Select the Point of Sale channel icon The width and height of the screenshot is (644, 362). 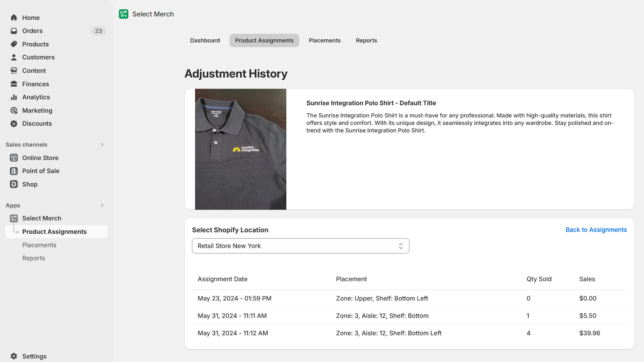[x=13, y=171]
